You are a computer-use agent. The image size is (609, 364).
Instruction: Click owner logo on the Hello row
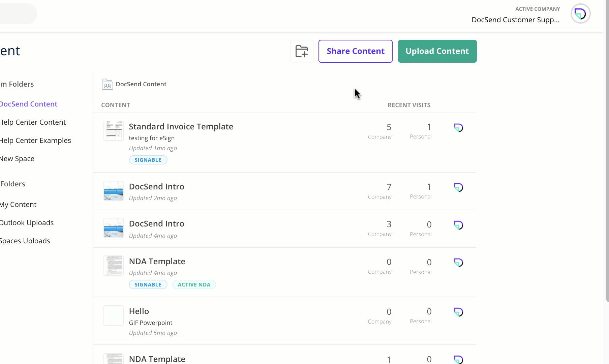tap(458, 312)
